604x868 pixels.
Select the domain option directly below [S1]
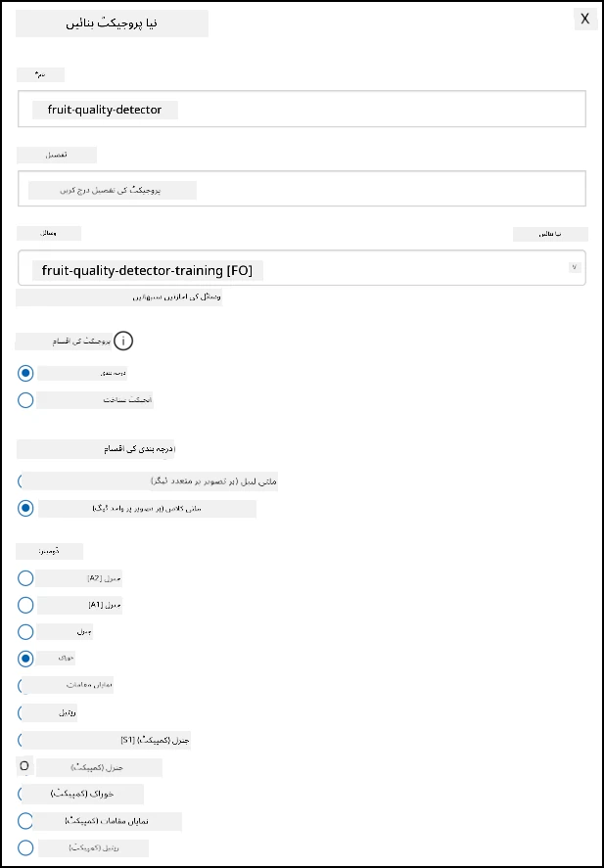pos(24,766)
